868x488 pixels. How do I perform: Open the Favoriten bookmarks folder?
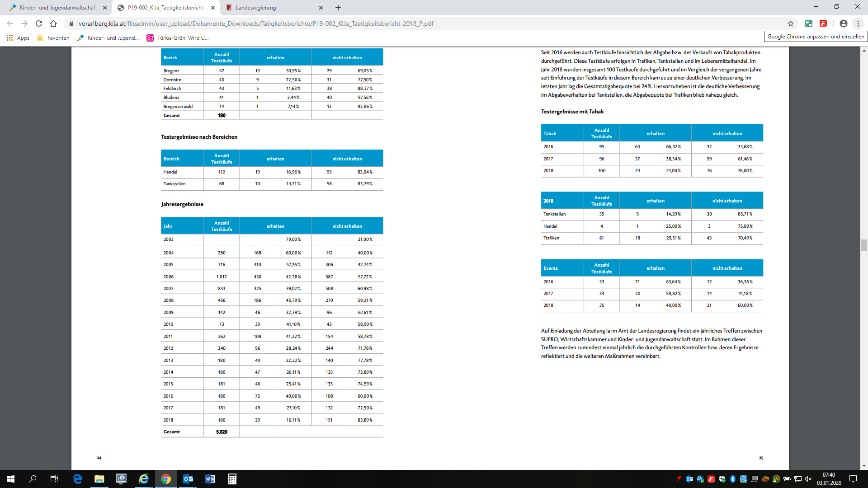click(53, 38)
